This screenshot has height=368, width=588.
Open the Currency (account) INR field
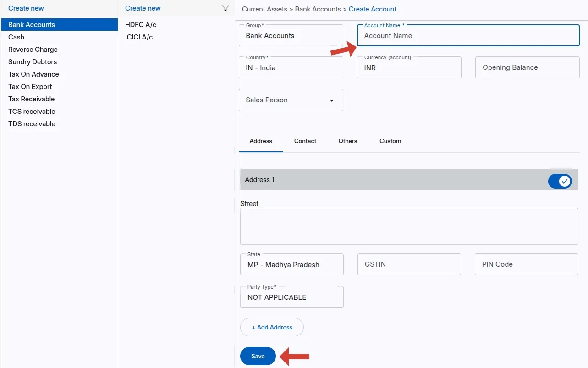click(x=409, y=67)
